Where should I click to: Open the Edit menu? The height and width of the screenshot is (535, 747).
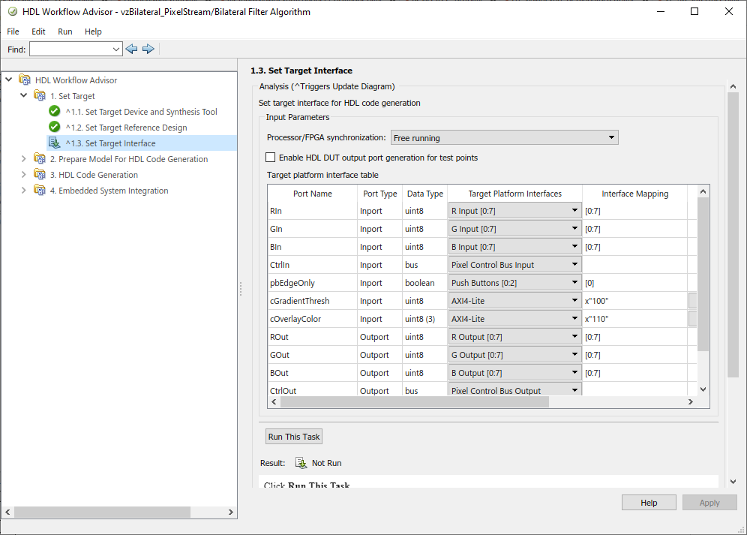[x=38, y=31]
